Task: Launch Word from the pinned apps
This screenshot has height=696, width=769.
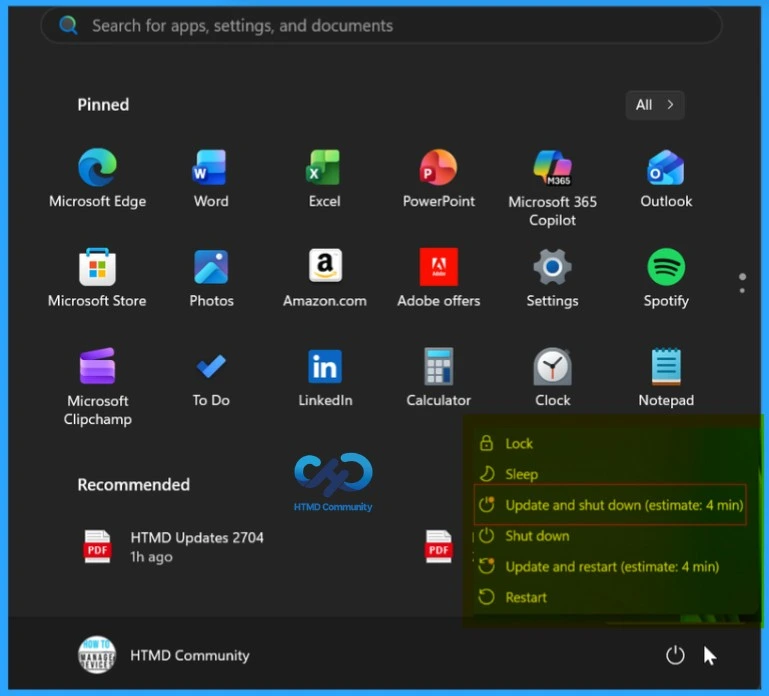Action: (x=211, y=179)
